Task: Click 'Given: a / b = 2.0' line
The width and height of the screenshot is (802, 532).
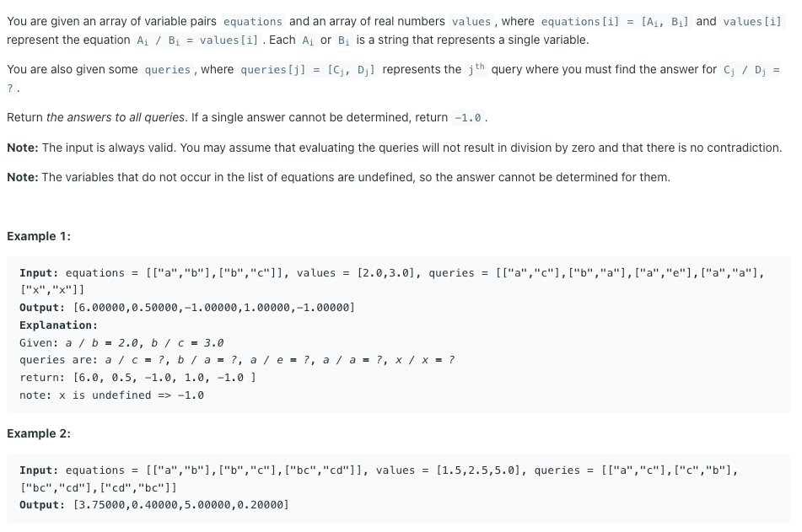Action: click(x=121, y=343)
